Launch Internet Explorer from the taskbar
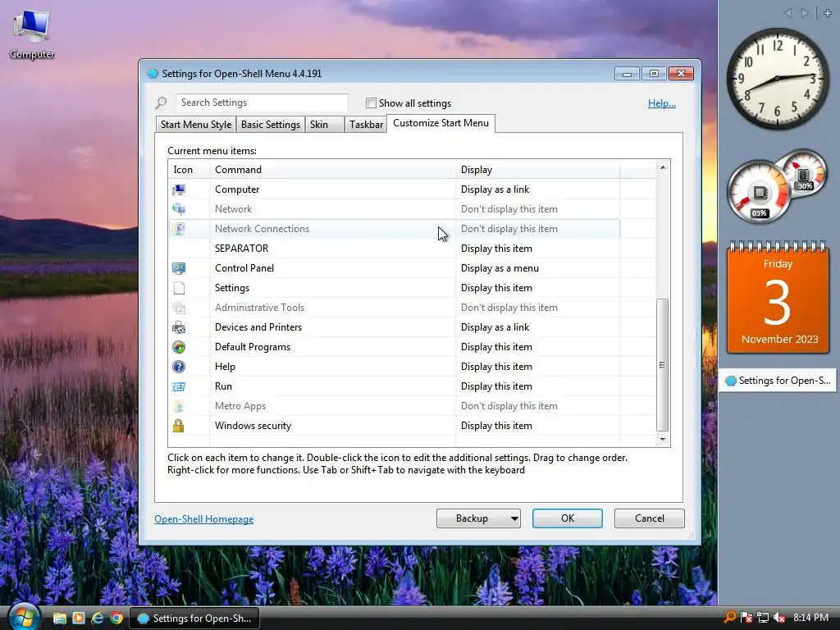 coord(98,619)
